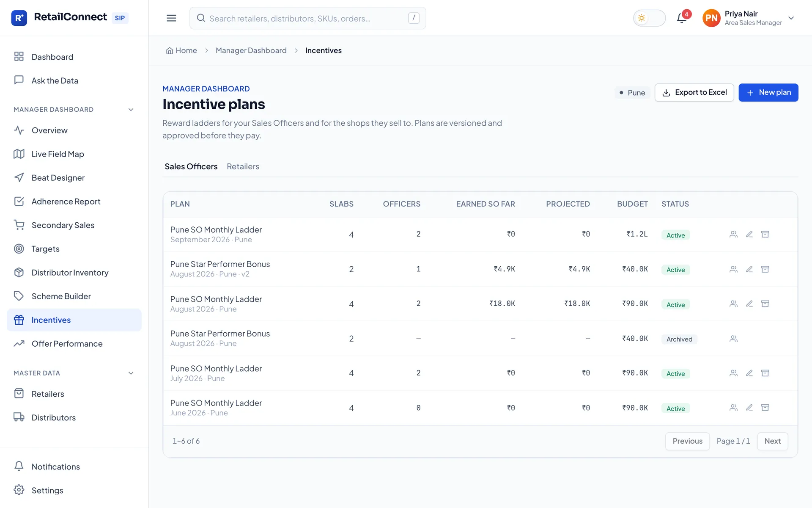812x508 pixels.
Task: Archive the September 2026 Pune SO Monthly Ladder plan
Action: 765,234
